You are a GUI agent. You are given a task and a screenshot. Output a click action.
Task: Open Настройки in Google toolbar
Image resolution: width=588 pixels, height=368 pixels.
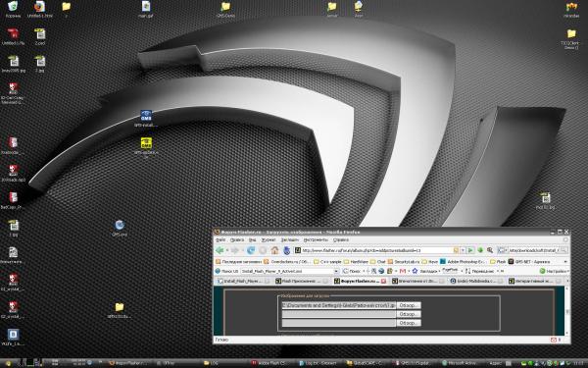[554, 271]
